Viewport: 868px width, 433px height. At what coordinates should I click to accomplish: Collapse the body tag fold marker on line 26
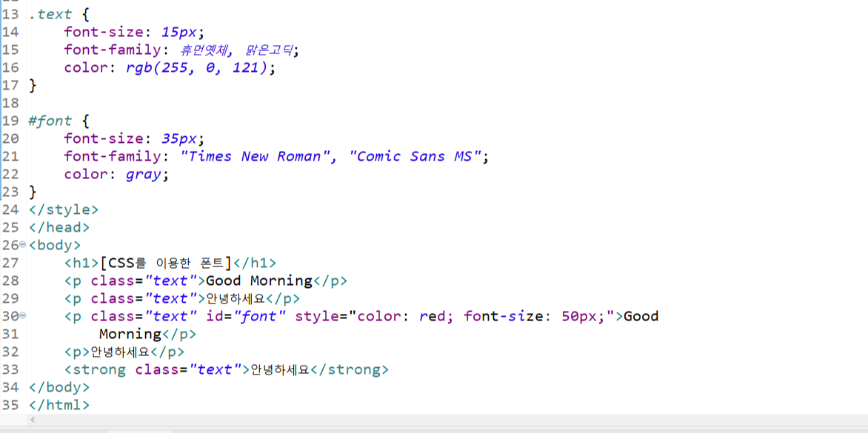23,244
